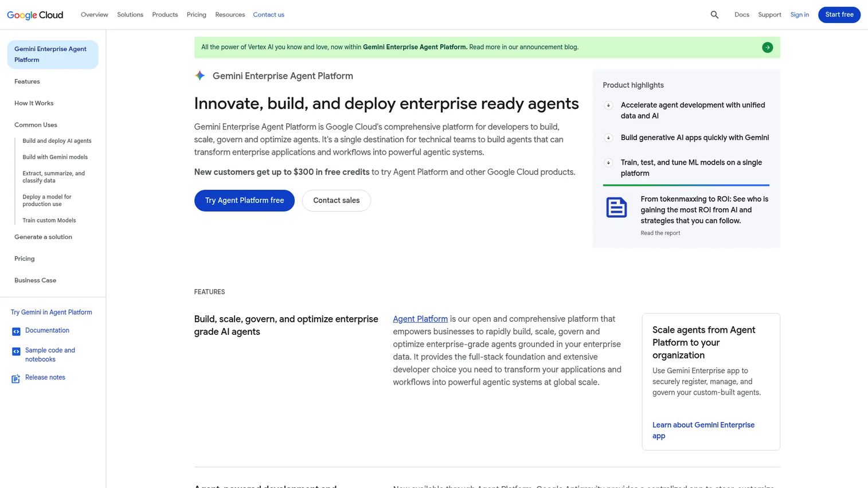868x488 pixels.
Task: Click Try Gemini in Agent Platform link
Action: (x=52, y=313)
